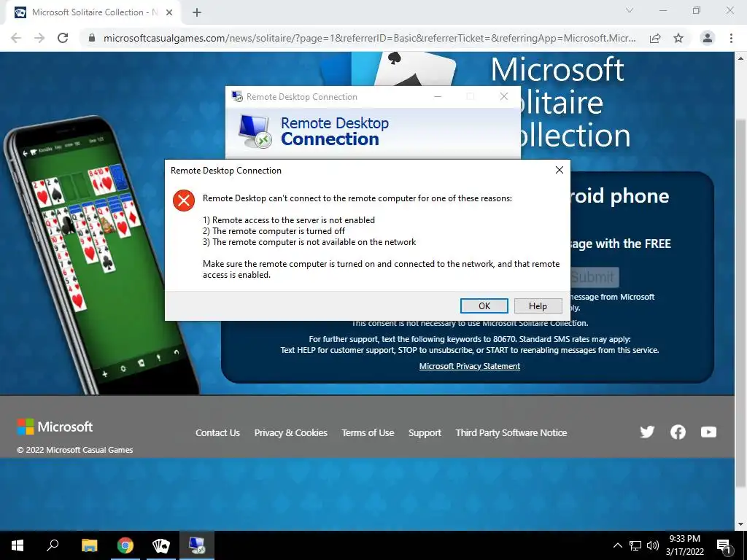Open the Privacy & Cookies footer link
Screen dimensions: 747x560
coord(290,433)
